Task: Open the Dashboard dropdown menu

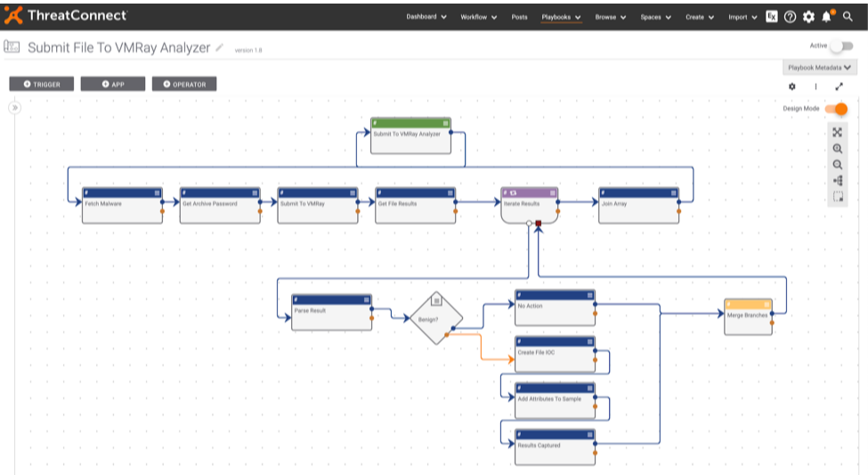Action: 426,17
